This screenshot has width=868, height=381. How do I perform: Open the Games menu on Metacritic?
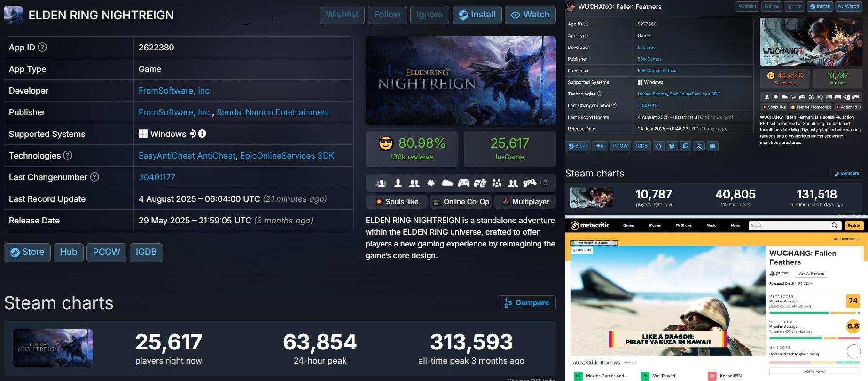pos(629,226)
